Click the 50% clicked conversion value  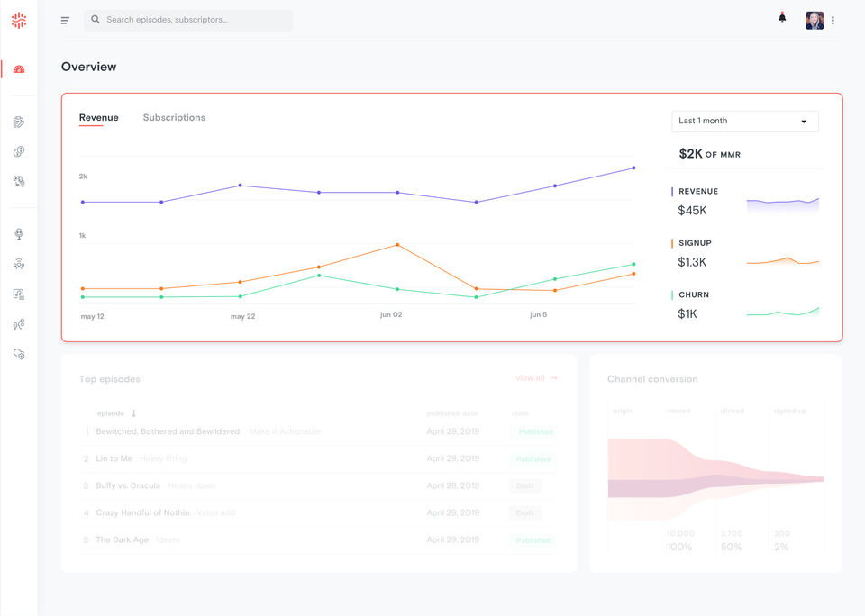click(732, 547)
